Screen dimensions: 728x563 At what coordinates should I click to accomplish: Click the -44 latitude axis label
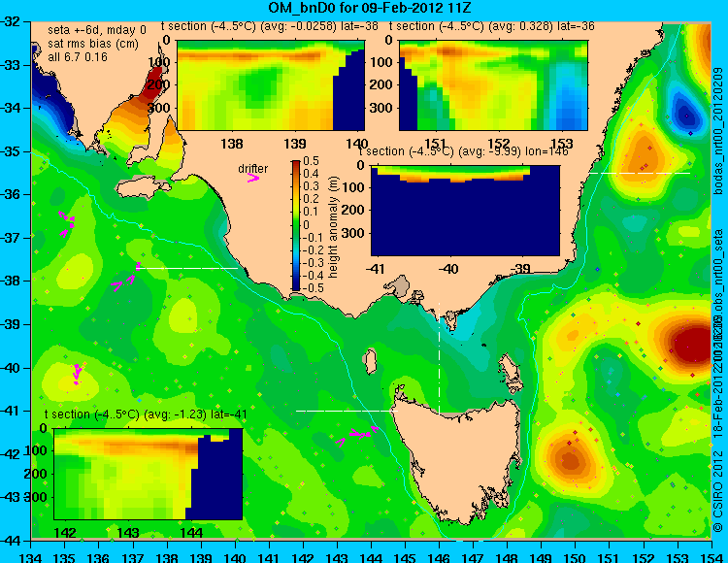pos(12,541)
